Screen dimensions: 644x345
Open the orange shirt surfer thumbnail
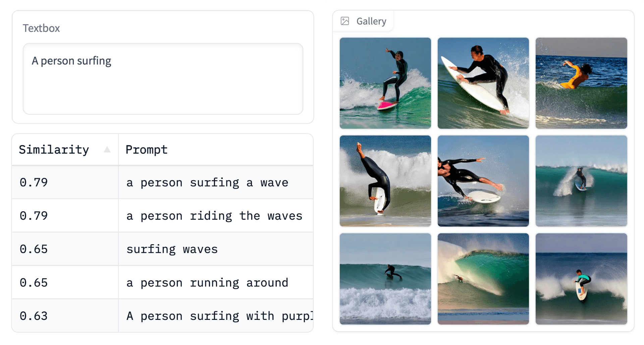tap(581, 83)
